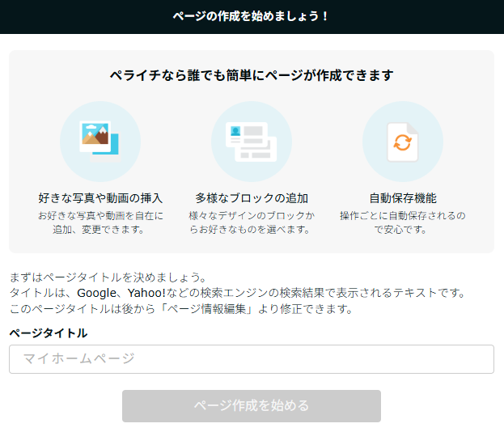Click the description about automatic saving per operation
Screen dimensions: 504x432
[402, 222]
